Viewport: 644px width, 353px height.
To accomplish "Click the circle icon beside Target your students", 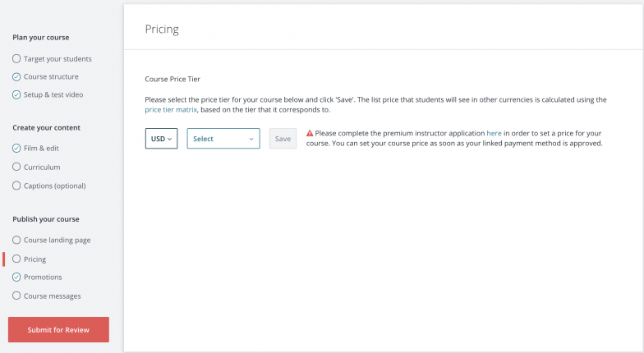I will [16, 59].
